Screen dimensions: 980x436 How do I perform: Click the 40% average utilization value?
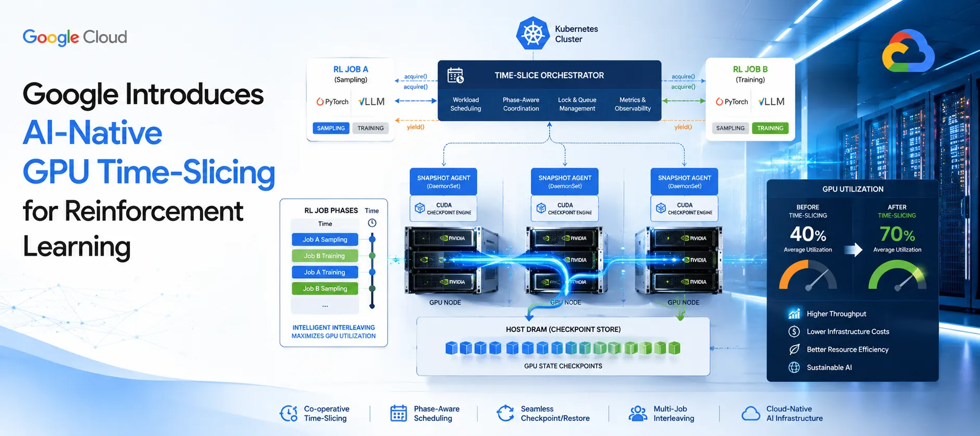click(x=808, y=234)
